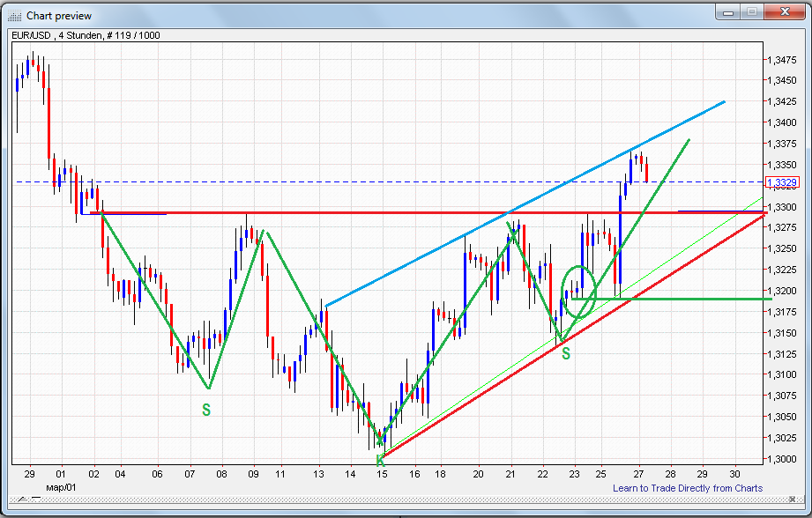
Task: Click the 1,3400 price axis label
Action: 782,122
